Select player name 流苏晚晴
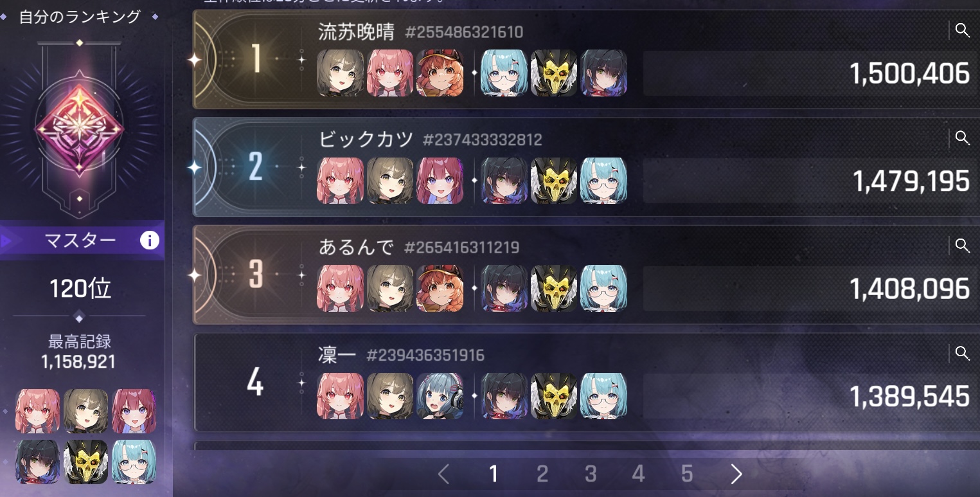The image size is (980, 497). (x=357, y=32)
